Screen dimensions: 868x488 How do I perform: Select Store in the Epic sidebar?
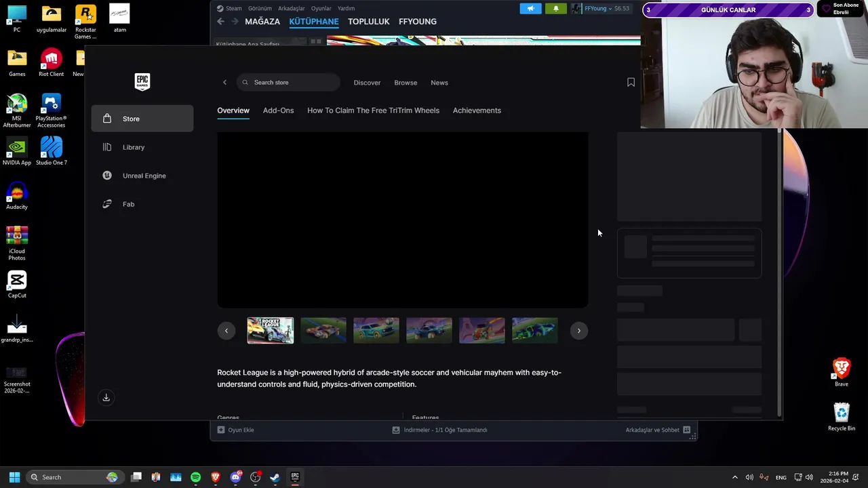142,119
